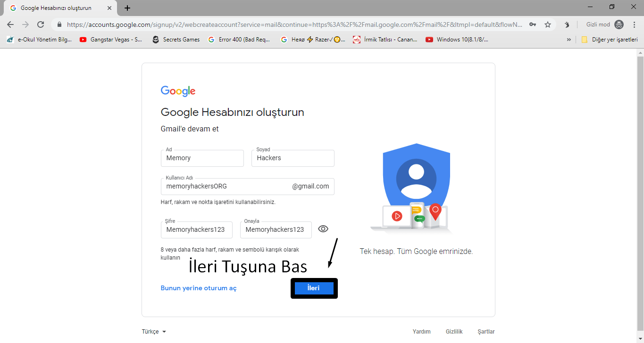Close the Google Hesabınızı oluşturun tab
Viewport: 644px width, 343px height.
109,8
